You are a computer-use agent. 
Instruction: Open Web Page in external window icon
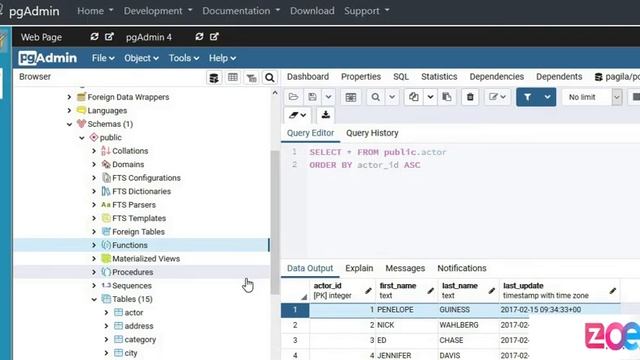pyautogui.click(x=109, y=37)
